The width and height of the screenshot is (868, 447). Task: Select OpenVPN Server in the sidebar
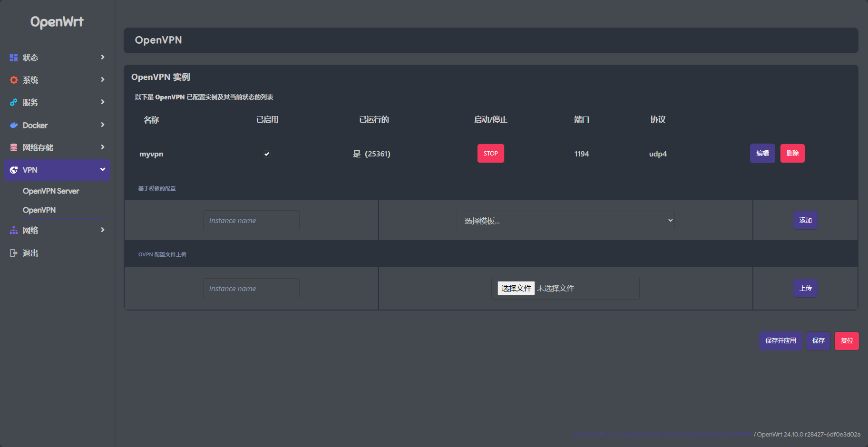50,191
